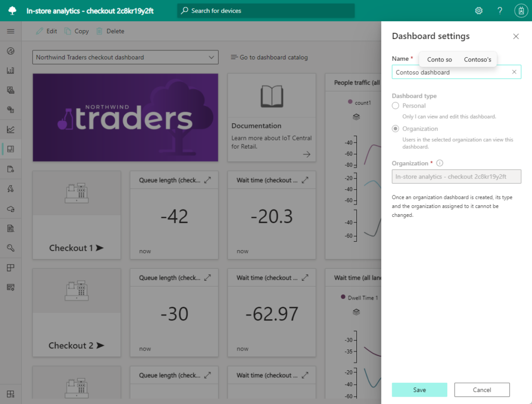The image size is (532, 404).
Task: Click the Audit logs icon in sidebar
Action: (10, 228)
